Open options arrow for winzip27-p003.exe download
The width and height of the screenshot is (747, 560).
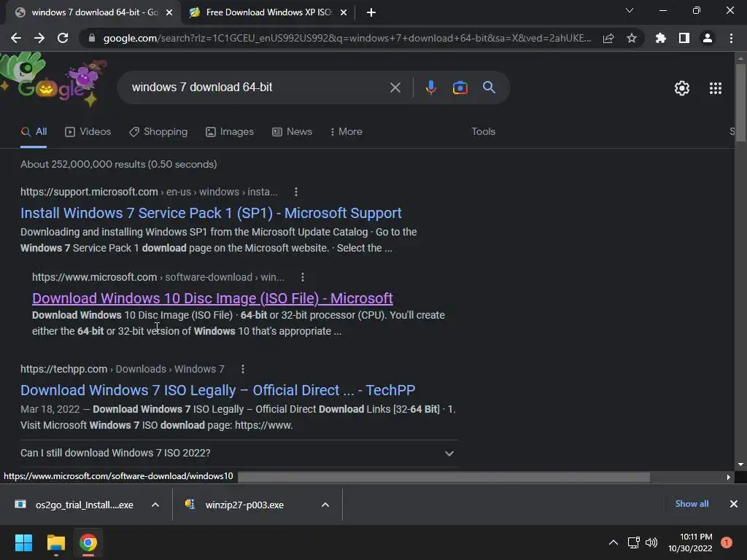[325, 505]
